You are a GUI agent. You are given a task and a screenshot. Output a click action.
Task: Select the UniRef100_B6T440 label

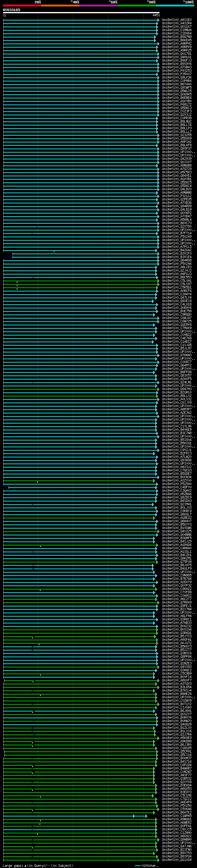176,84
